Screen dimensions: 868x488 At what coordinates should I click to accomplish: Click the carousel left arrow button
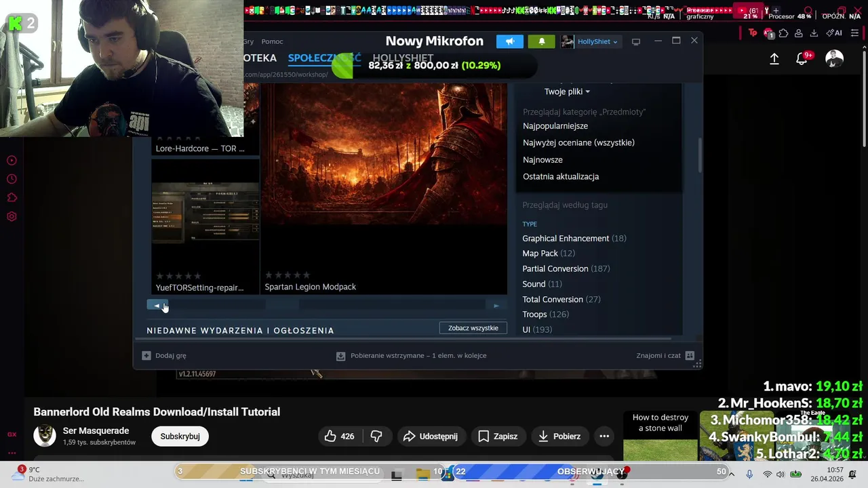157,306
